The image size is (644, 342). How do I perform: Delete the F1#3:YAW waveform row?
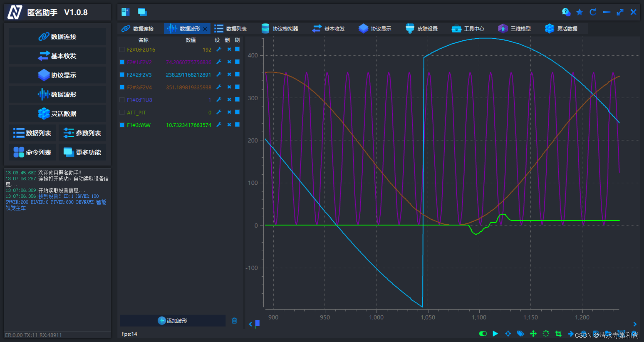pyautogui.click(x=229, y=125)
